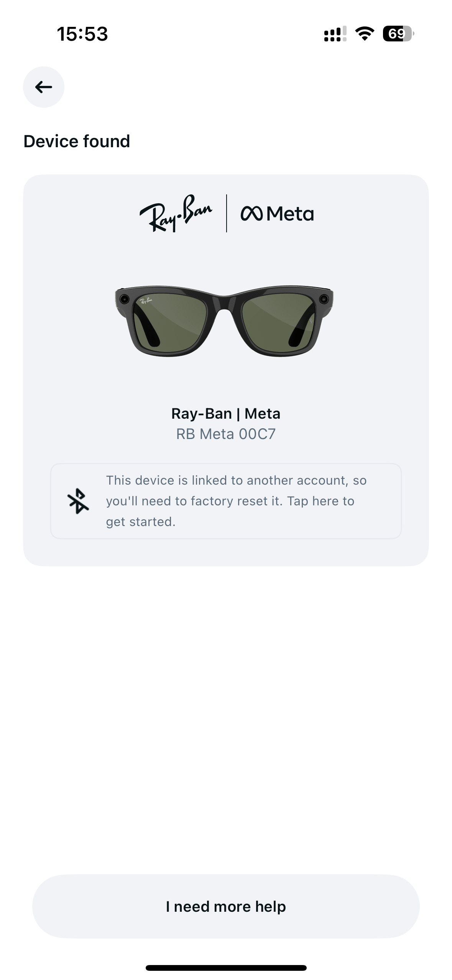The image size is (452, 980).
Task: Tap the Wi-Fi status icon
Action: click(365, 34)
